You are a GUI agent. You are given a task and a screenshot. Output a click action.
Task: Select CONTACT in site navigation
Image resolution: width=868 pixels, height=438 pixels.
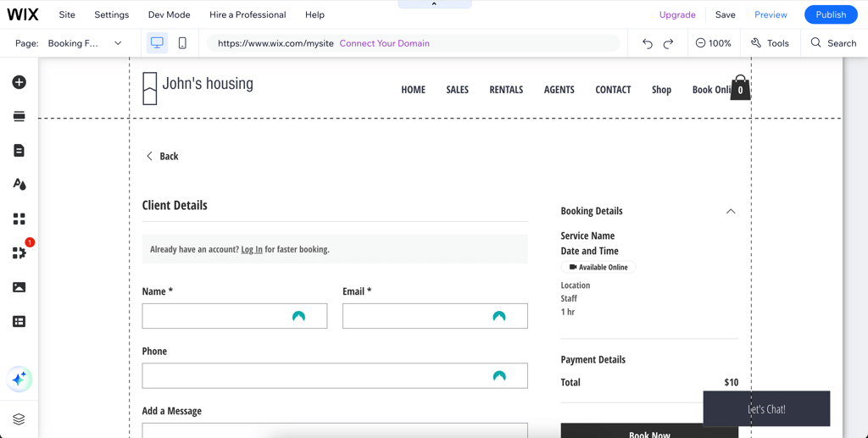(613, 90)
